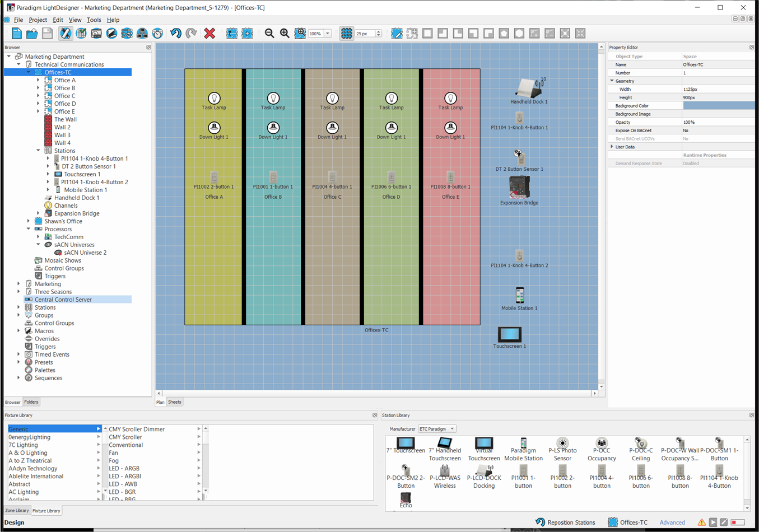
Task: Select Touchscreen 1 on plan
Action: click(x=509, y=334)
